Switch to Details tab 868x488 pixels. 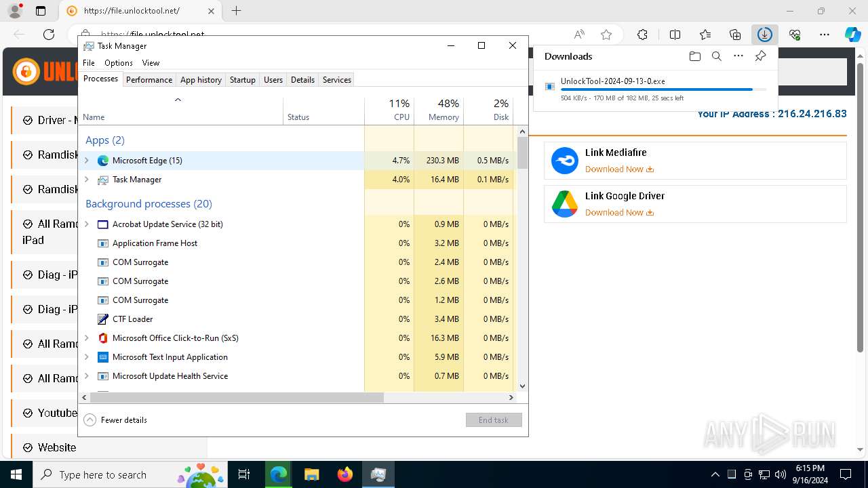[302, 80]
